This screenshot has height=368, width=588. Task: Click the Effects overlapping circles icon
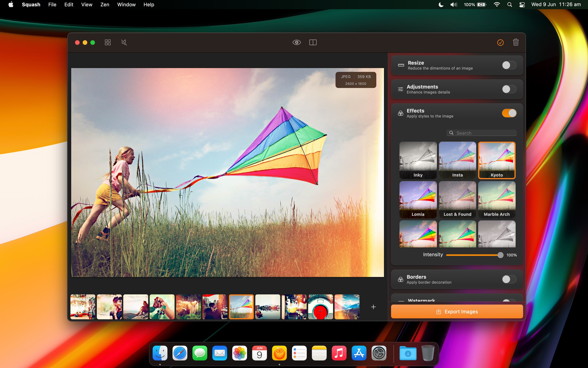coord(400,113)
